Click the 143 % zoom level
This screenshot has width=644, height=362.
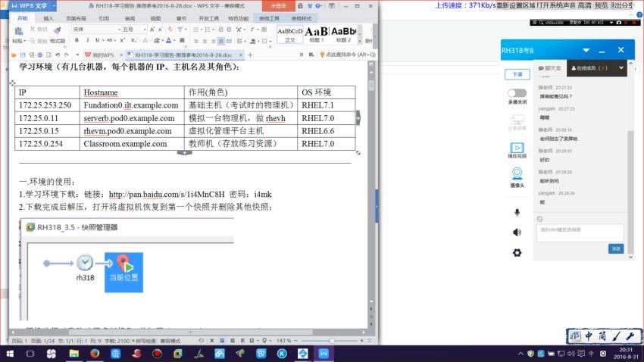(x=284, y=341)
